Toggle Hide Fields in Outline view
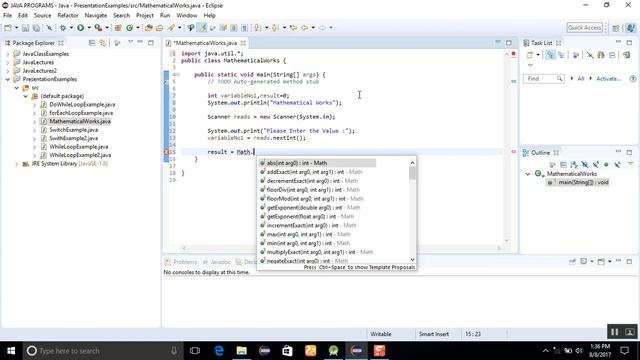Screen dimensions: 640x360 coord(585,164)
